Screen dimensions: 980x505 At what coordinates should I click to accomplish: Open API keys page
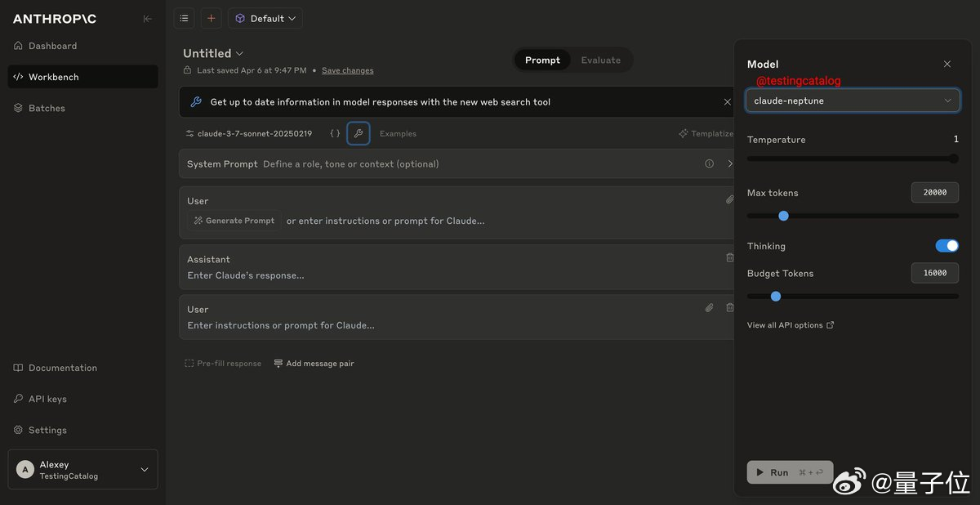[x=82, y=399]
